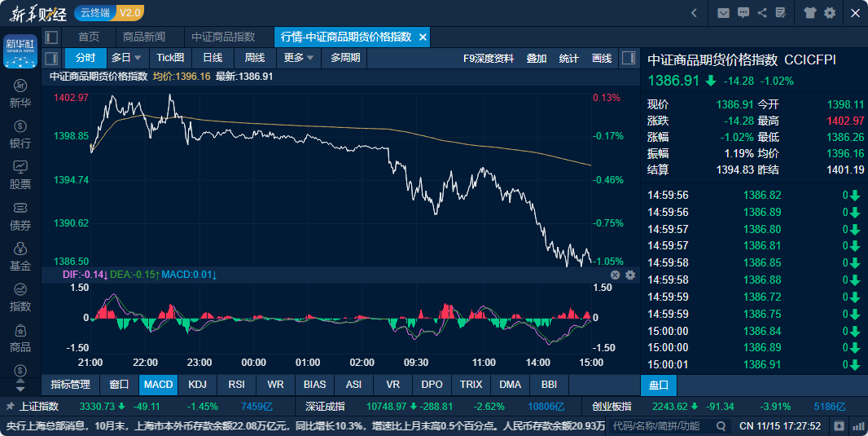Click the share icon in title bar

tap(762, 13)
